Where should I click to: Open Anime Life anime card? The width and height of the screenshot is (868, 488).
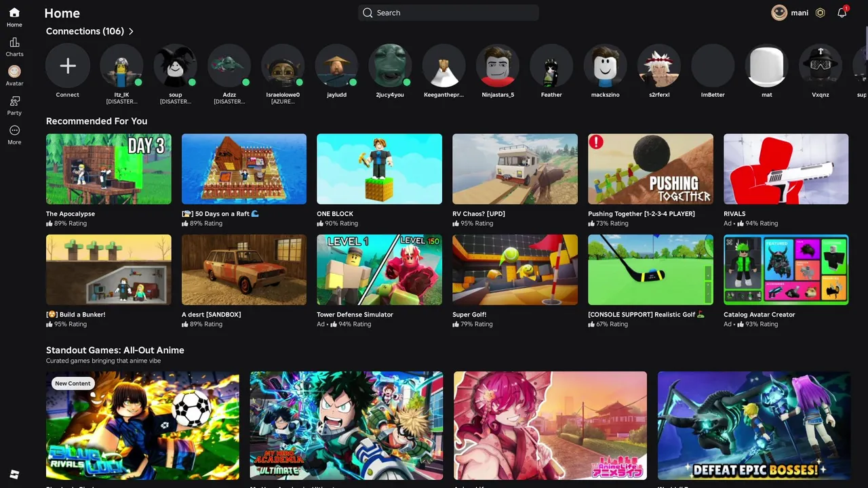click(x=550, y=426)
